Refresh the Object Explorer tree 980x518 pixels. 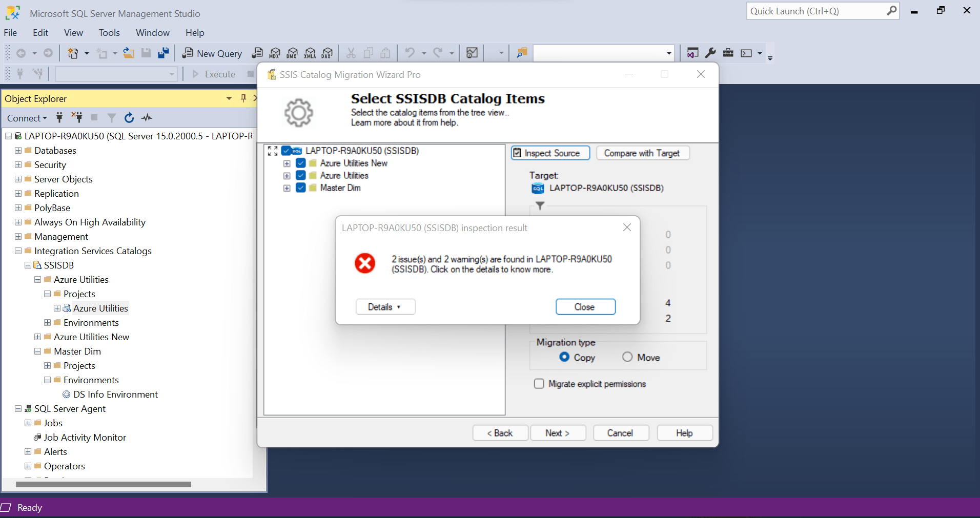point(129,118)
